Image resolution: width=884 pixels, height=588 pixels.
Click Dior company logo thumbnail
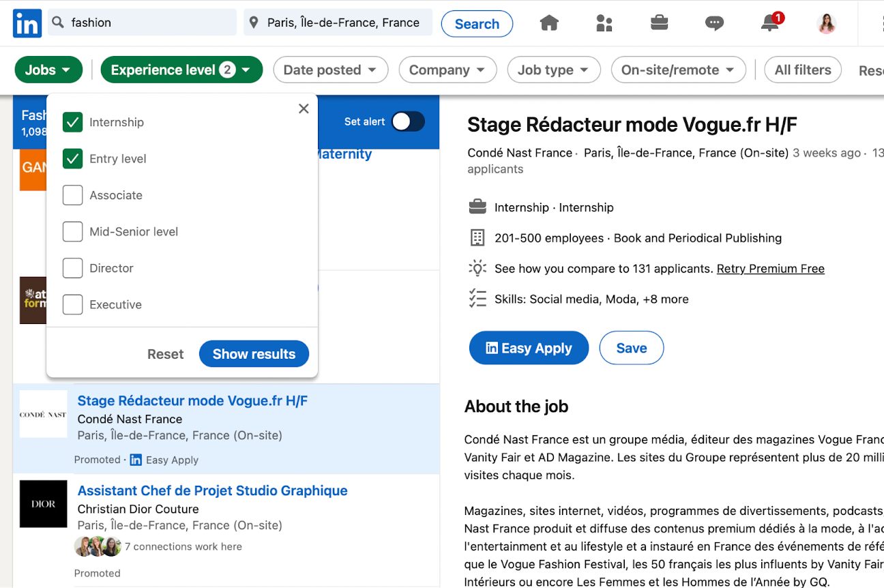[x=43, y=504]
